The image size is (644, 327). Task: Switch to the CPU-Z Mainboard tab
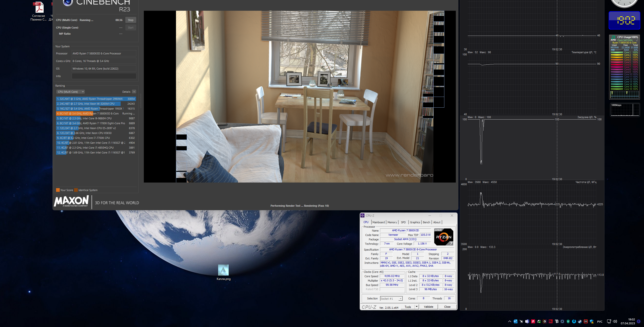click(x=379, y=222)
